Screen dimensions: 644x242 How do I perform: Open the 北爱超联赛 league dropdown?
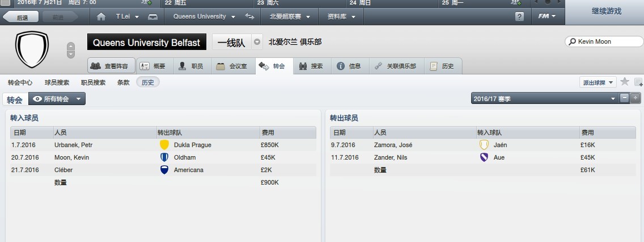289,17
